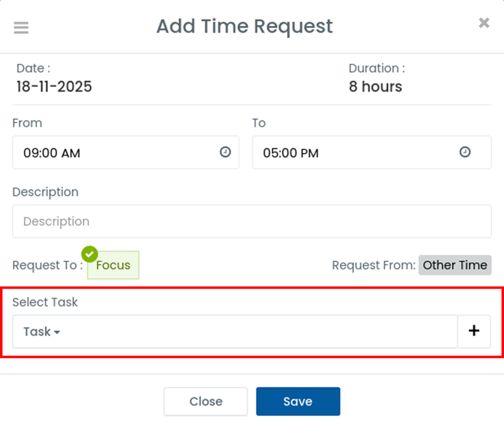
Task: Click the plus icon to add a task
Action: [474, 331]
